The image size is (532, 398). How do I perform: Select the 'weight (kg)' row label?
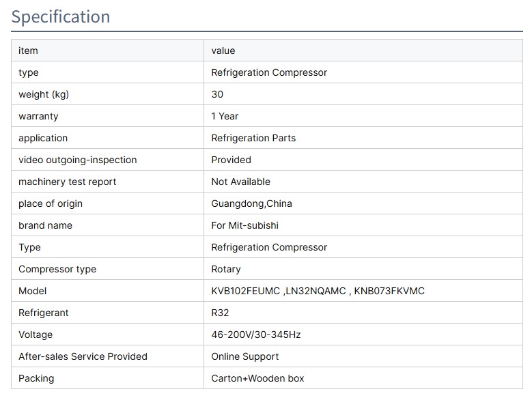coord(44,94)
